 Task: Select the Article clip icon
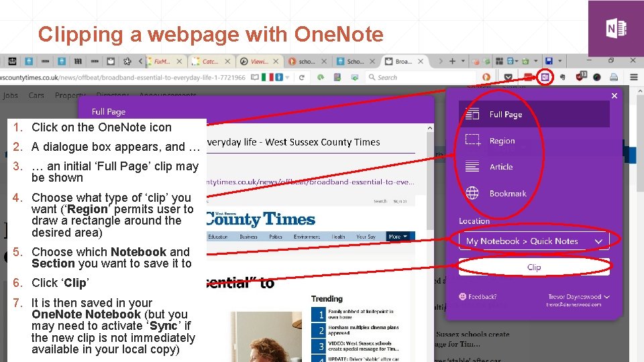[472, 167]
